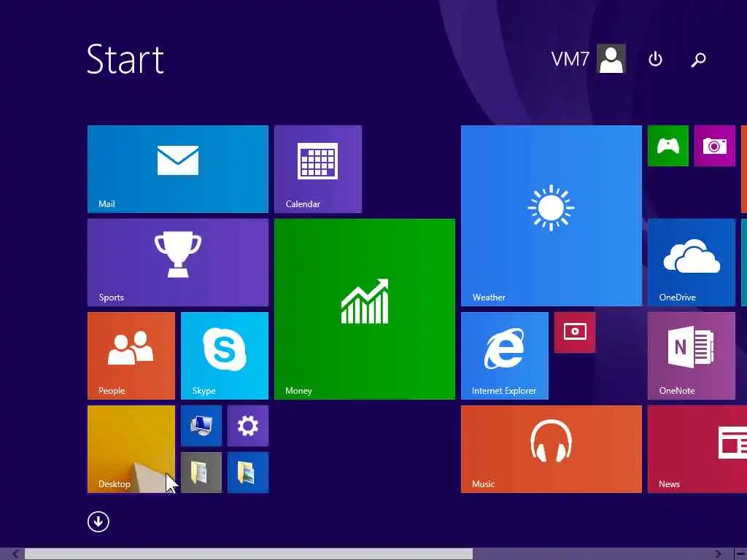Open the Weather tile
The height and width of the screenshot is (560, 747).
551,216
